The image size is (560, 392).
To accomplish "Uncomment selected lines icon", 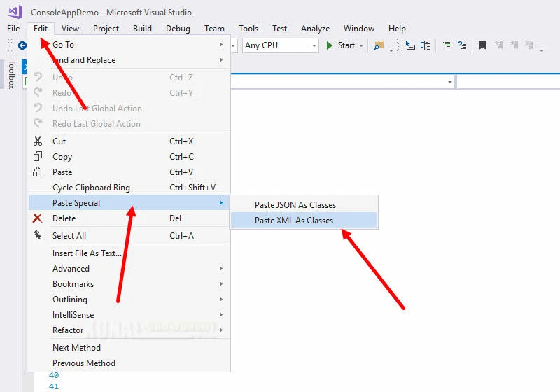I will pos(462,45).
